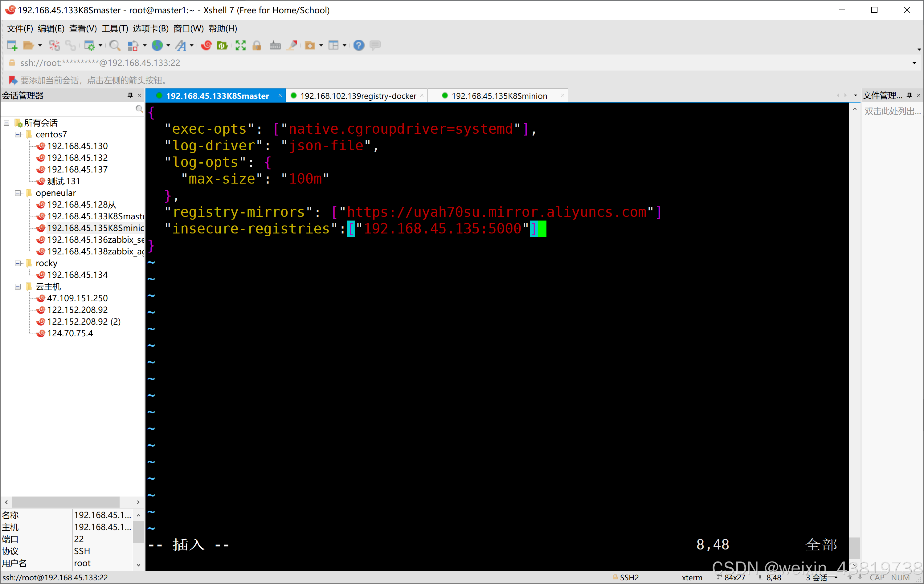Open session Properties gear icon

89,45
